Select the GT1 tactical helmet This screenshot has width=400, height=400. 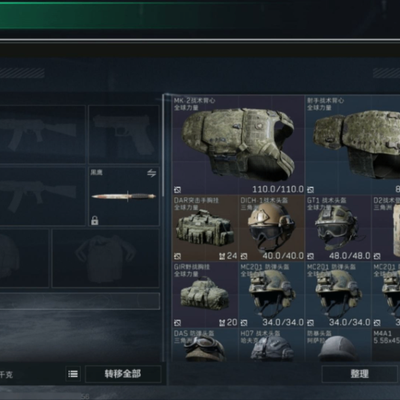point(338,228)
